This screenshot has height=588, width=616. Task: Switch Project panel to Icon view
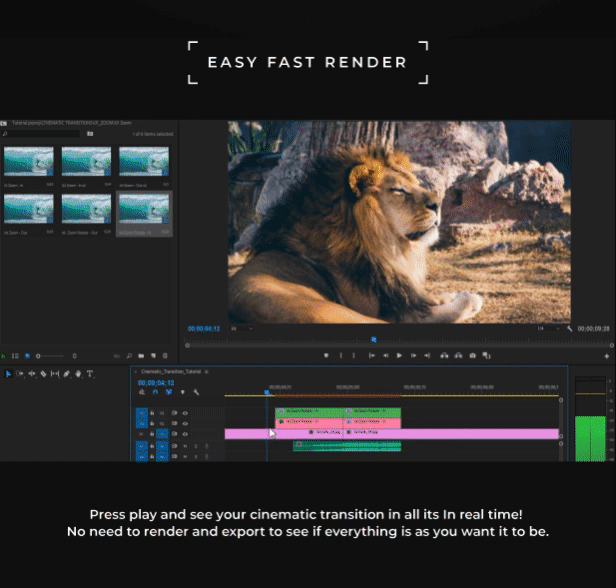pyautogui.click(x=28, y=356)
